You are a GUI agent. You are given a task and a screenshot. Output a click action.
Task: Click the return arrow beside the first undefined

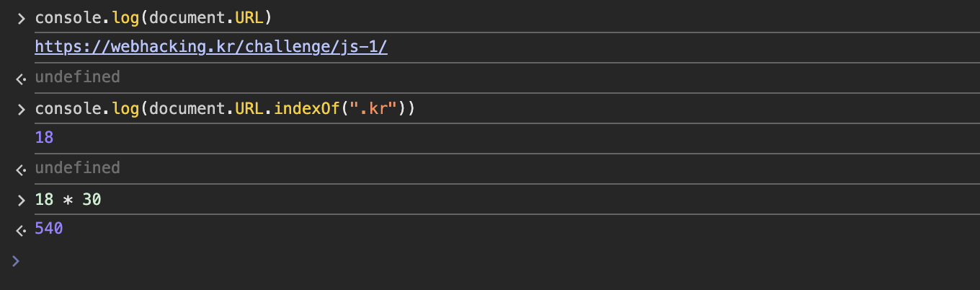[21, 78]
